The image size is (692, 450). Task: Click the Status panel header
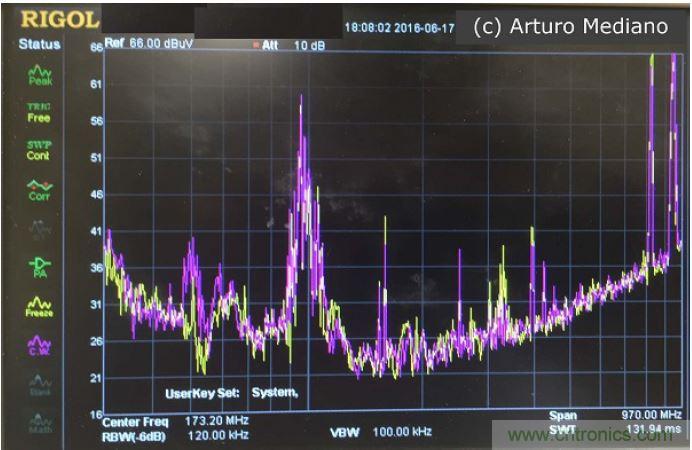tap(39, 44)
